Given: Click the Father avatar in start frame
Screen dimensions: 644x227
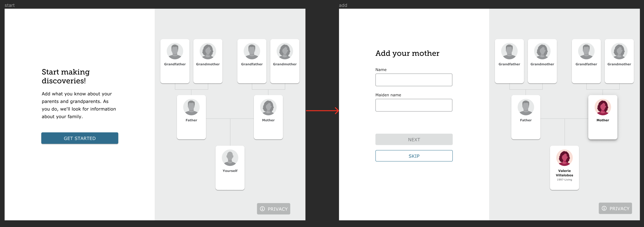Looking at the screenshot, I should (191, 107).
